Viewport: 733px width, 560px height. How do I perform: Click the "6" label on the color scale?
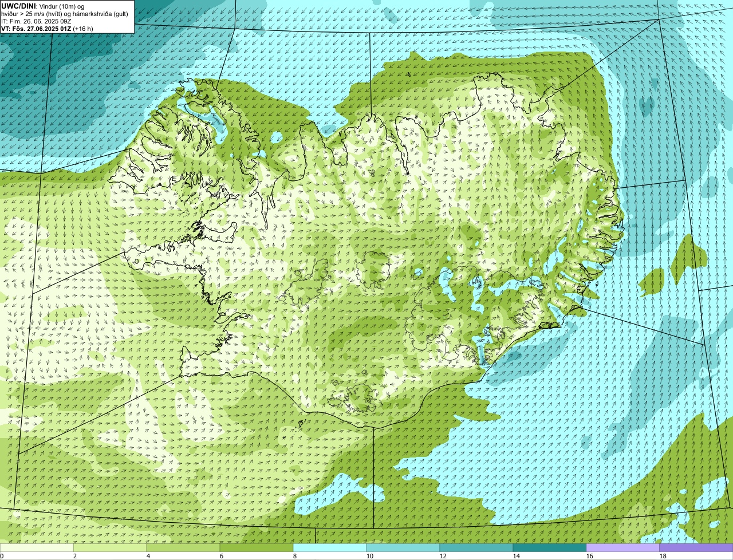point(222,556)
